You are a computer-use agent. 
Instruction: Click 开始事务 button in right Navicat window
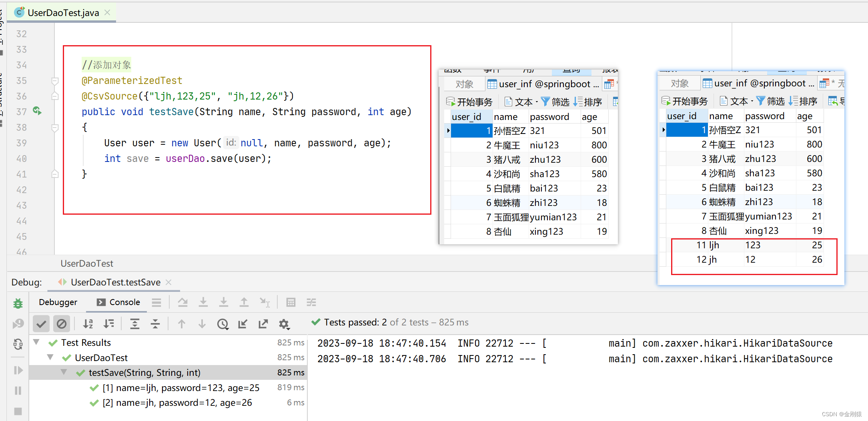(684, 101)
